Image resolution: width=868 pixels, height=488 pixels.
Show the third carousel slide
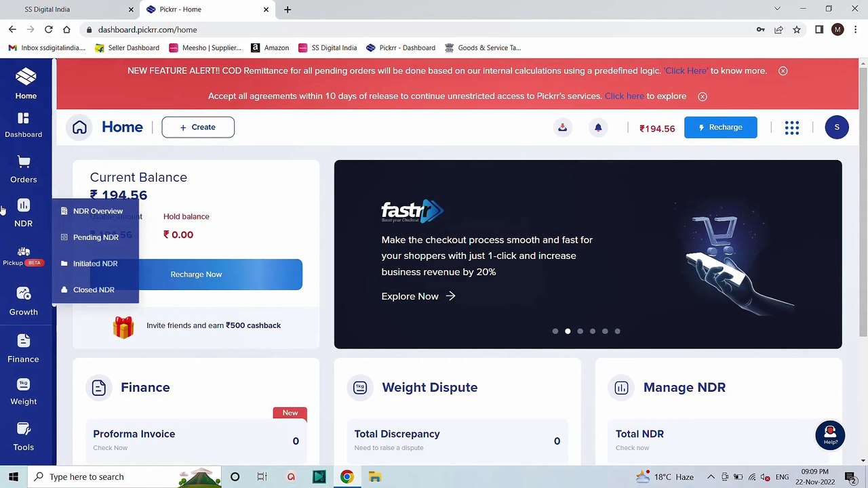click(580, 331)
